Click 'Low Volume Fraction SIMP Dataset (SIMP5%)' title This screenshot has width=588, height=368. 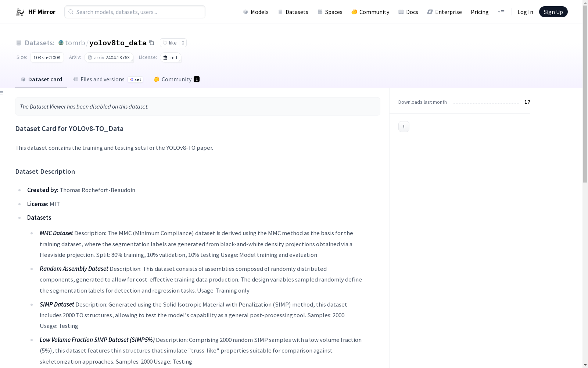(x=97, y=340)
